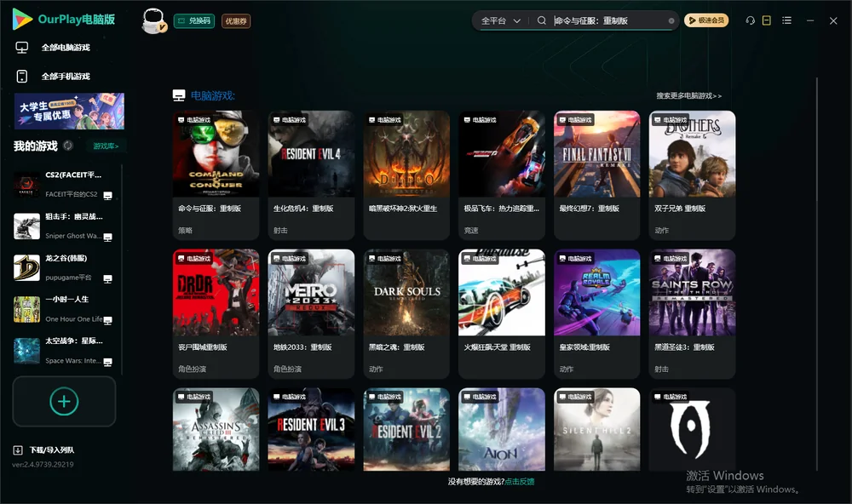Click the 大学生专属优惠 promo banner
This screenshot has width=852, height=504.
pyautogui.click(x=70, y=112)
